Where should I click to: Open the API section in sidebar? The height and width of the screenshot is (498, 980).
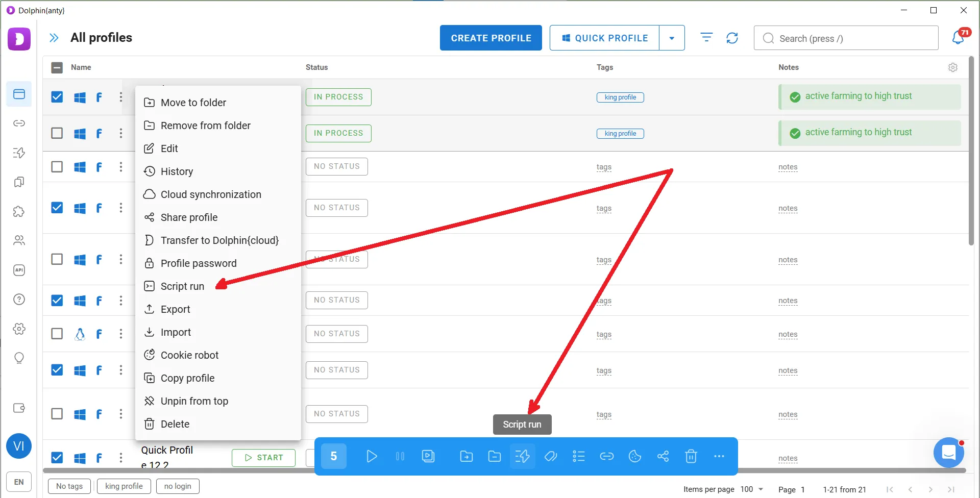19,270
